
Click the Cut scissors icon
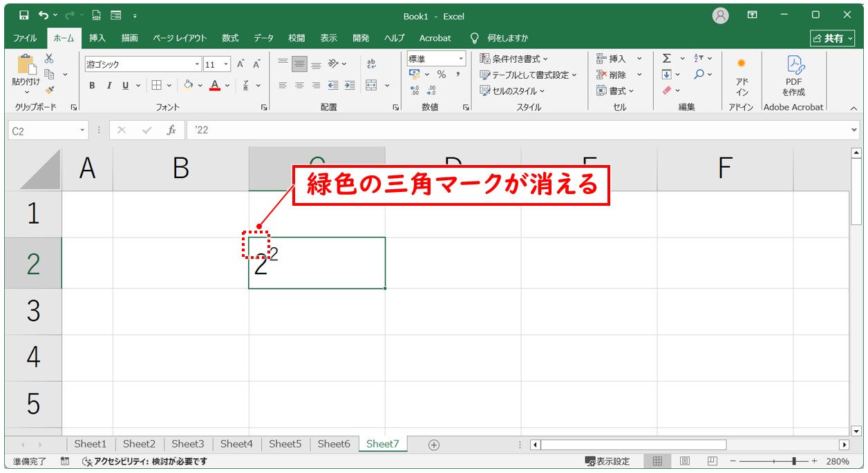pyautogui.click(x=49, y=59)
